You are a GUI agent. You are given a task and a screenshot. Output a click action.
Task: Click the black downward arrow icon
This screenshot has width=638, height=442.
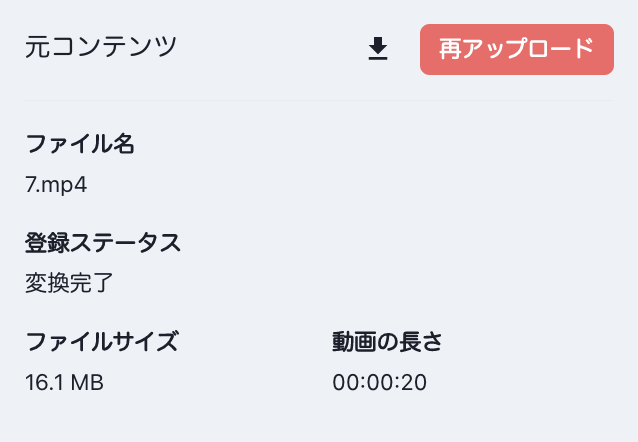coord(377,49)
